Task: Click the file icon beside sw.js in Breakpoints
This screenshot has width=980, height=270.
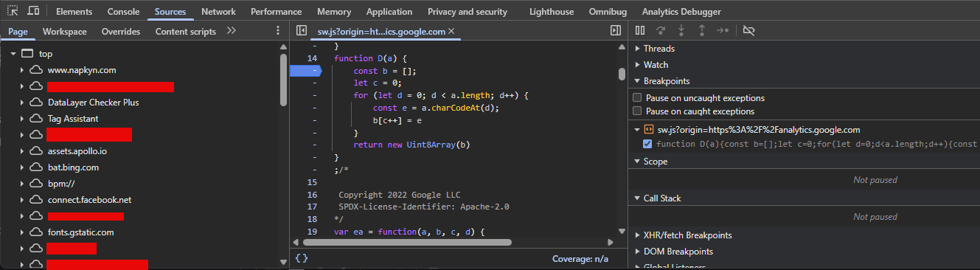Action: click(649, 130)
